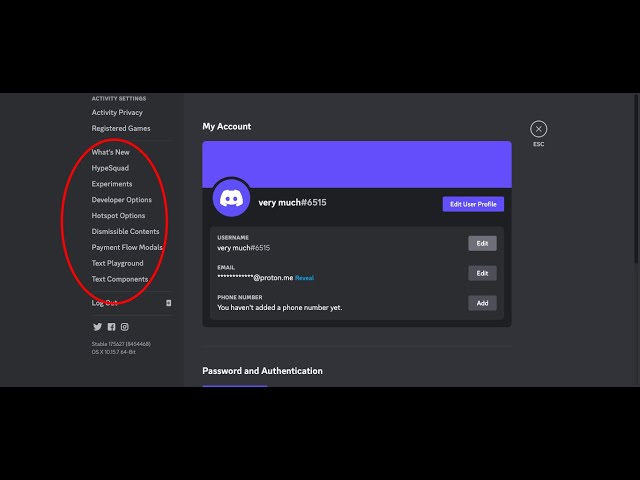This screenshot has height=480, width=640.
Task: Open HypeSquad settings page
Action: tap(110, 168)
